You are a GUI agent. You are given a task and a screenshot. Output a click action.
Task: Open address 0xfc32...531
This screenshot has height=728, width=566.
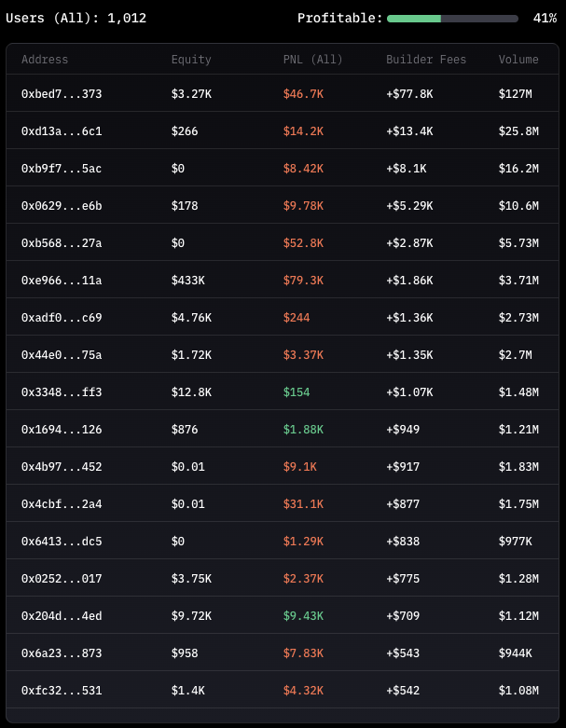click(62, 691)
